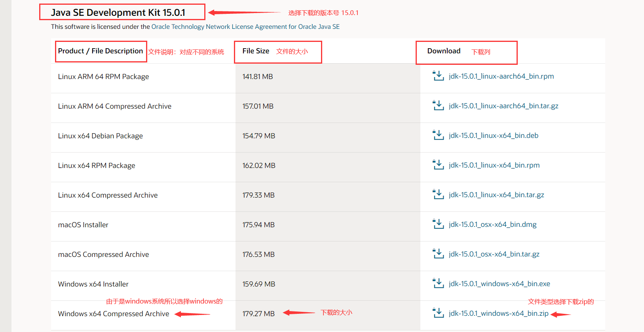Screen dimensions: 644x332
Task: Click the Download column header
Action: [444, 51]
